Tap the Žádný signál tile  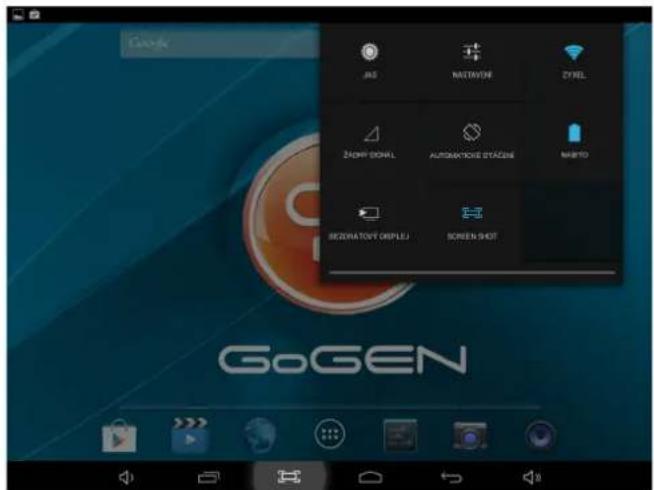[x=370, y=142]
